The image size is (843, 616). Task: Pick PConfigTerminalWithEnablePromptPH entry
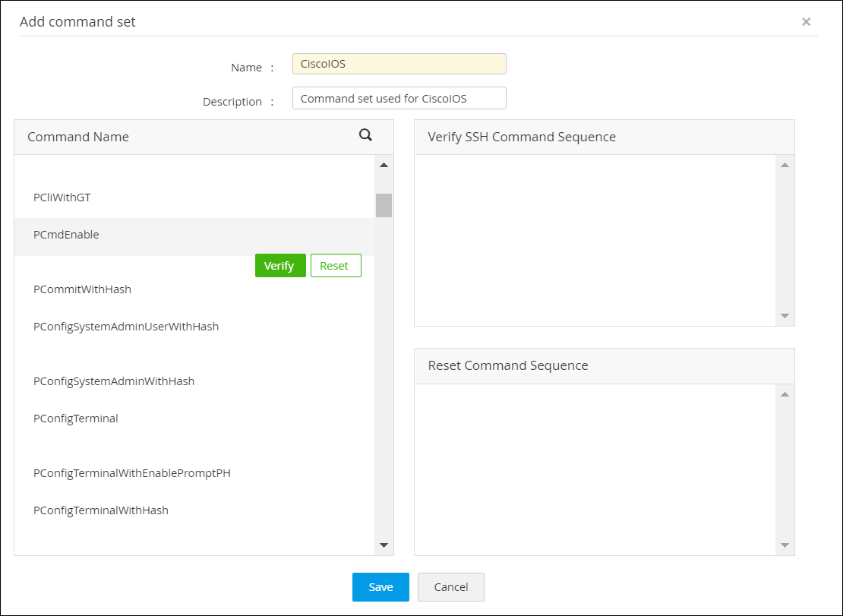[x=132, y=473]
